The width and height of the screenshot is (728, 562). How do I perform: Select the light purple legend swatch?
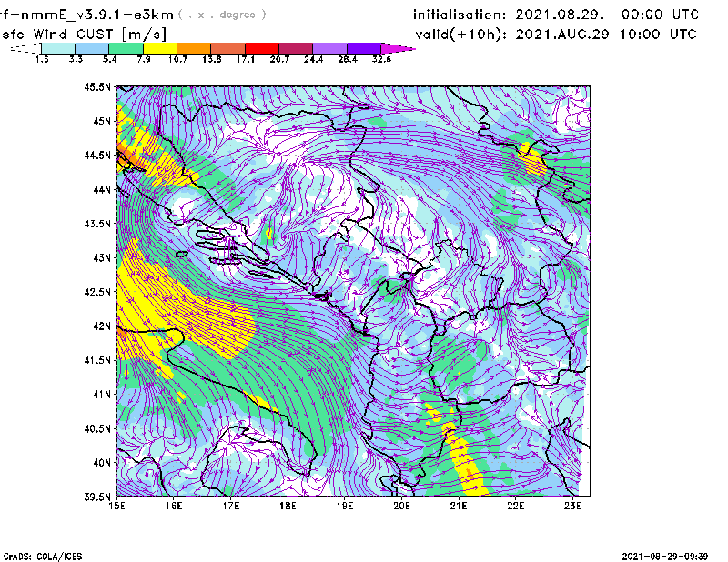[329, 49]
